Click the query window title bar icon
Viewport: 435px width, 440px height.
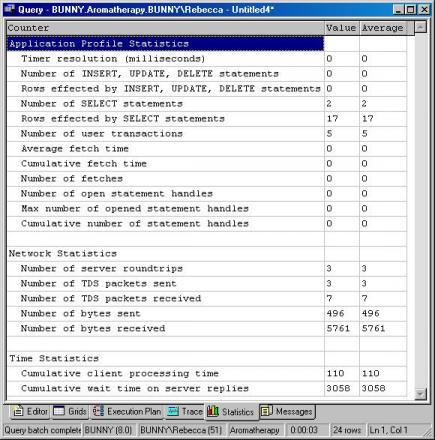click(9, 9)
